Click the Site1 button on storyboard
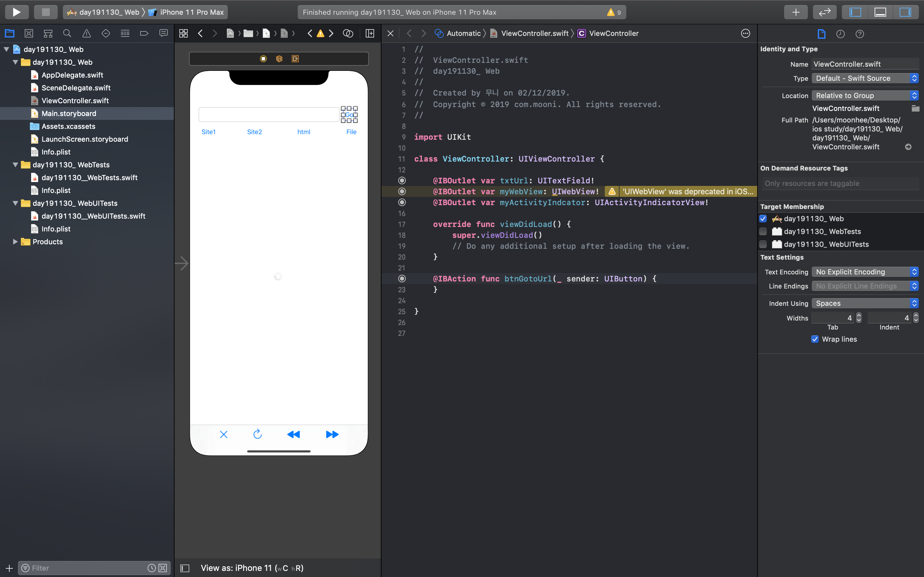924x577 pixels. [x=209, y=132]
